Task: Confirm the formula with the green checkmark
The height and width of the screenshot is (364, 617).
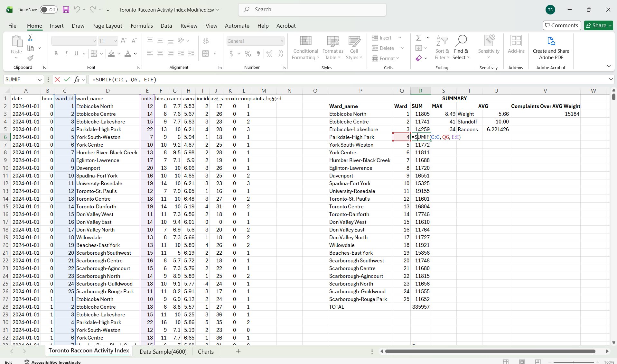Action: point(67,79)
